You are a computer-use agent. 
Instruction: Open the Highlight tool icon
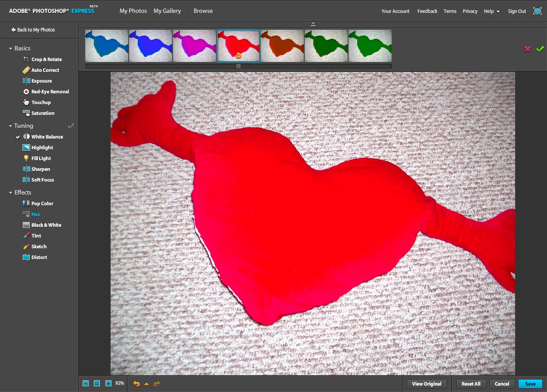26,148
